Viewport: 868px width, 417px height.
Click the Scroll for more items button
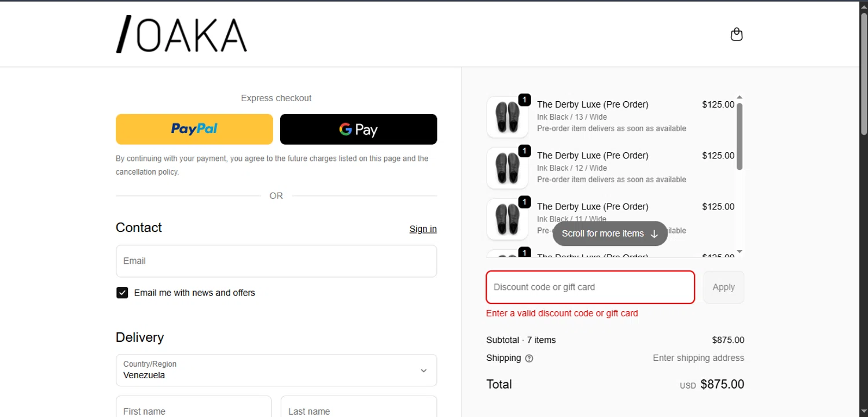610,234
